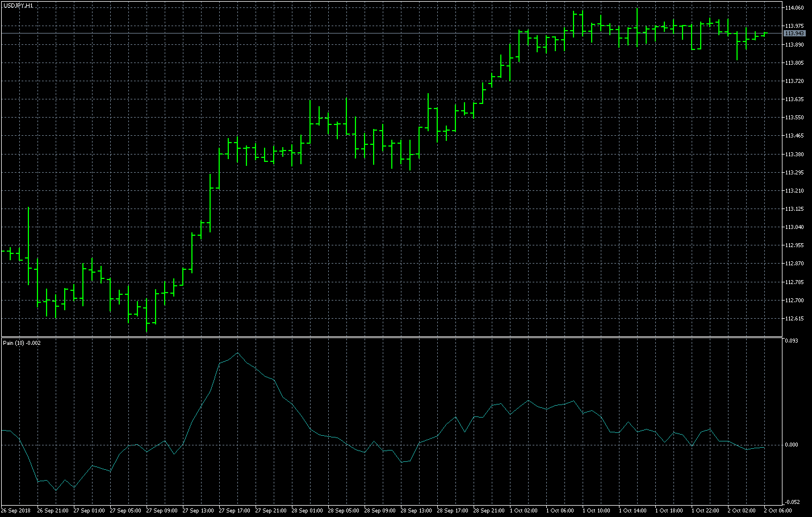Select the 2 Oct 06:00 time label
The height and width of the screenshot is (517, 812).
coord(778,511)
